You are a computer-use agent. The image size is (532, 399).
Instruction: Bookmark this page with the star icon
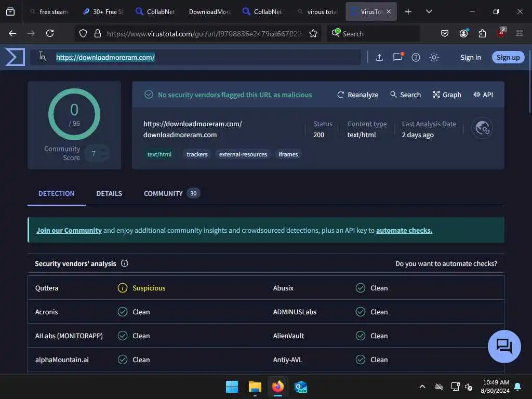coord(313,33)
